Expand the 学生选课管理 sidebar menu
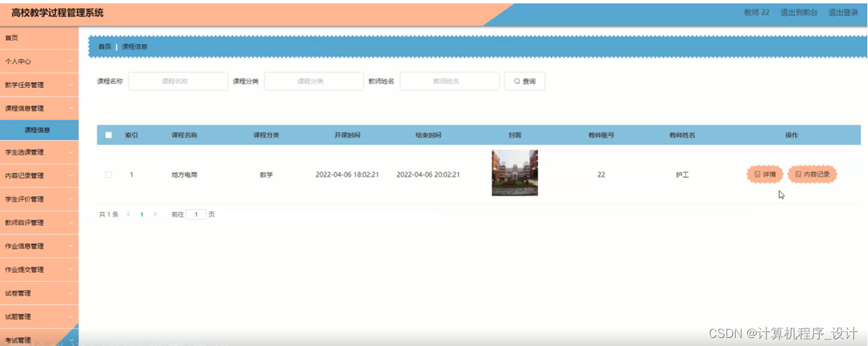Image resolution: width=868 pixels, height=346 pixels. click(39, 152)
